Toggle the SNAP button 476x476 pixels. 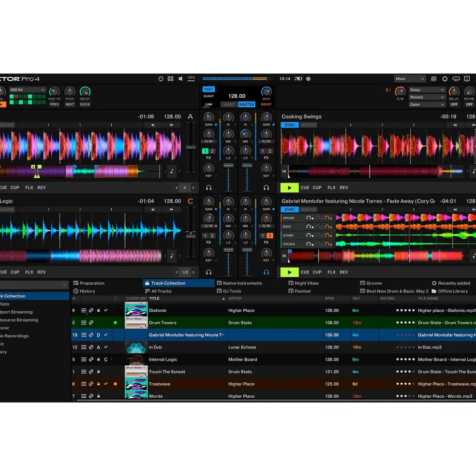point(208,89)
